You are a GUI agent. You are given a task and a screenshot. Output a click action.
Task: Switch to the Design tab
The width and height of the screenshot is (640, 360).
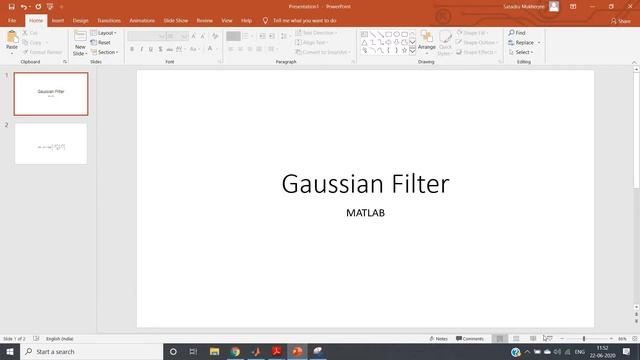(x=80, y=20)
